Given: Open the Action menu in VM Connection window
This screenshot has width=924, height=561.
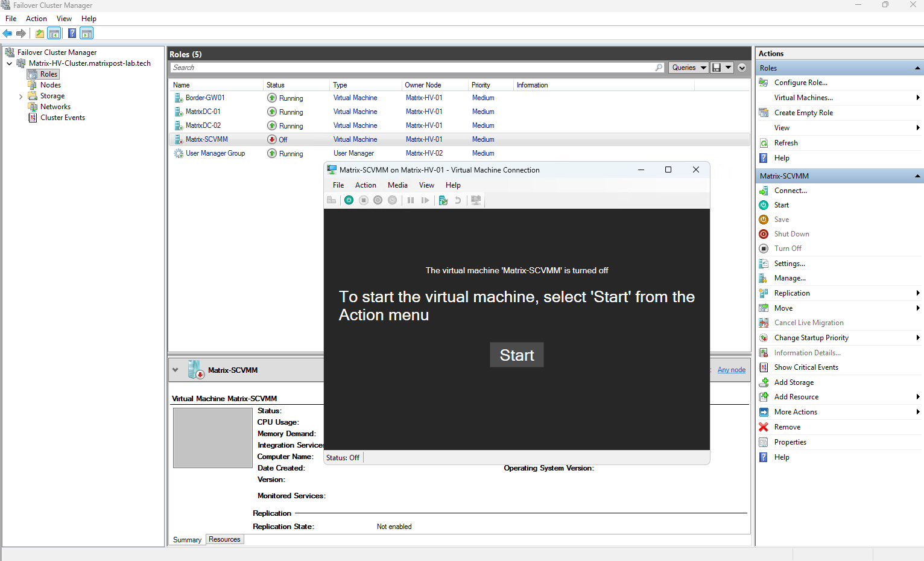Looking at the screenshot, I should 365,185.
